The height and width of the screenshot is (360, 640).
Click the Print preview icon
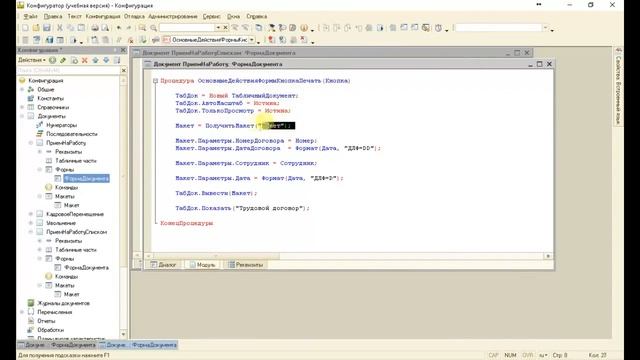[105, 28]
